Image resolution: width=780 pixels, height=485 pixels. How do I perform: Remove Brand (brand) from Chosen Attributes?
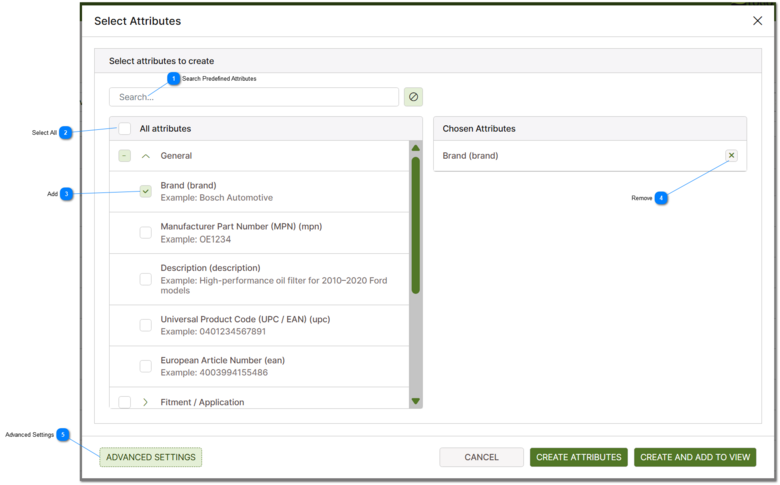(x=731, y=155)
